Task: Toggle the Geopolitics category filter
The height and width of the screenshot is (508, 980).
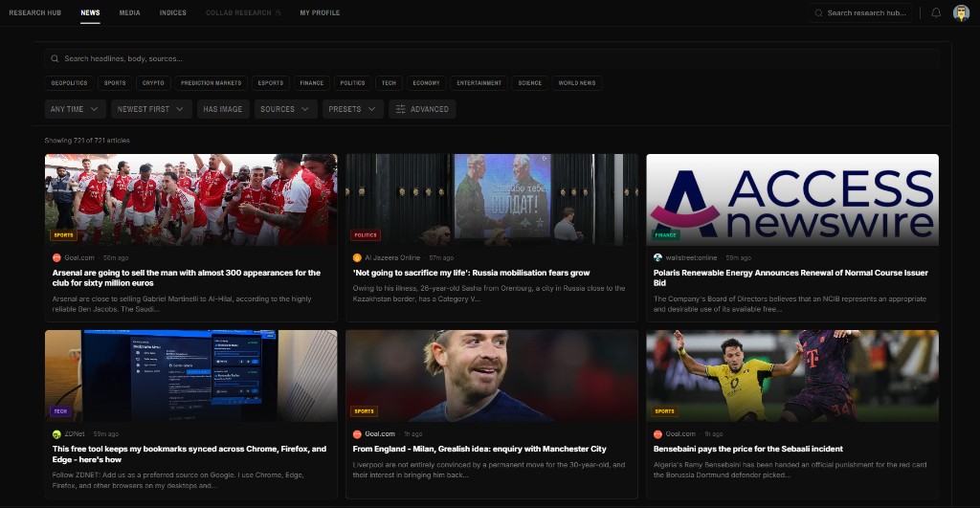Action: tap(69, 83)
